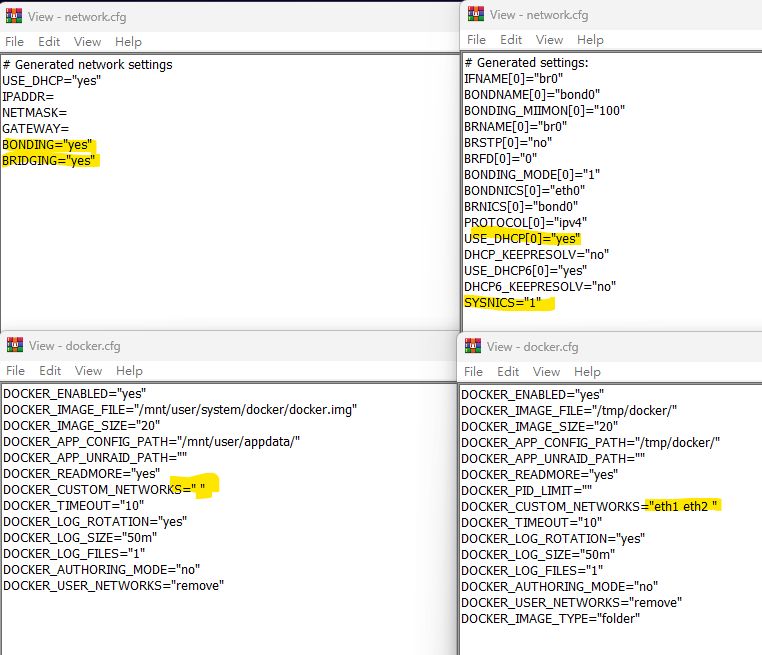The image size is (762, 655).
Task: Click the NETMASK= line
Action: [x=35, y=113]
